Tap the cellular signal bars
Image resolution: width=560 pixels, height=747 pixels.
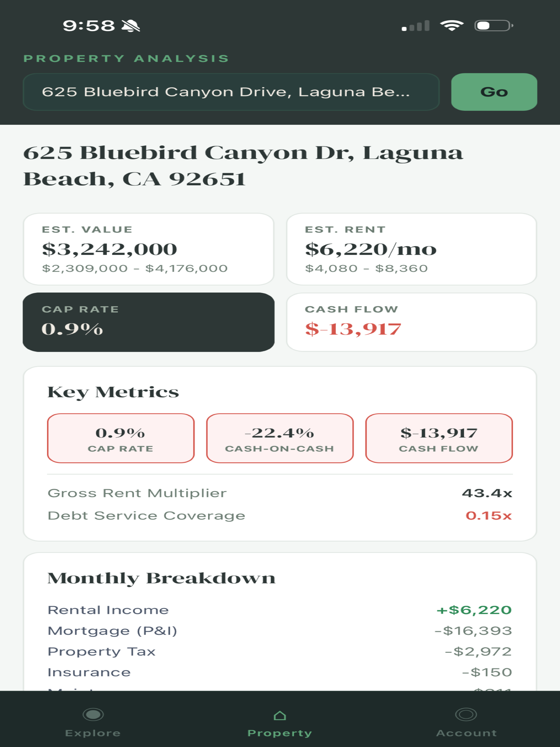click(x=415, y=26)
